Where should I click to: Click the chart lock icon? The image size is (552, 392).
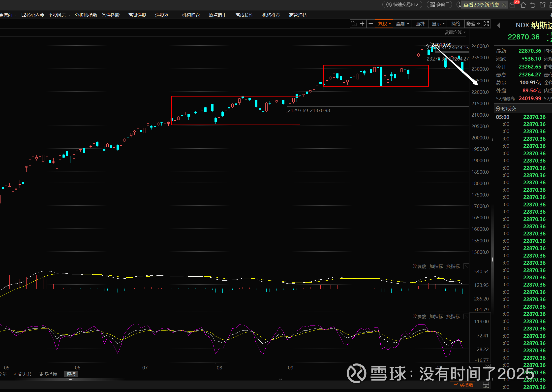point(354,24)
